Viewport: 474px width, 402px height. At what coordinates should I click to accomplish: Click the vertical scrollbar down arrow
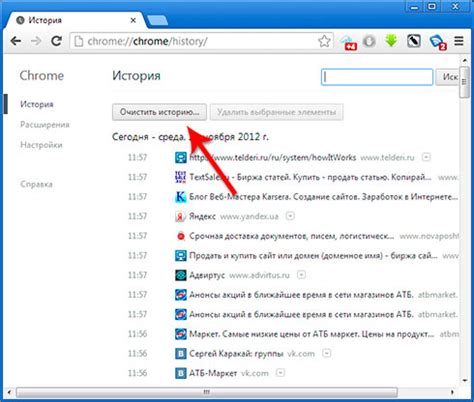[465, 380]
